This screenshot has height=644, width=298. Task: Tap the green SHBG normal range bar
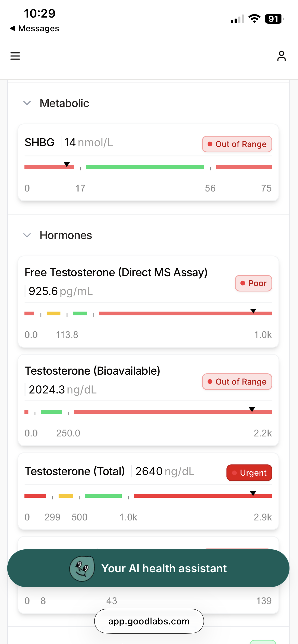tap(145, 167)
